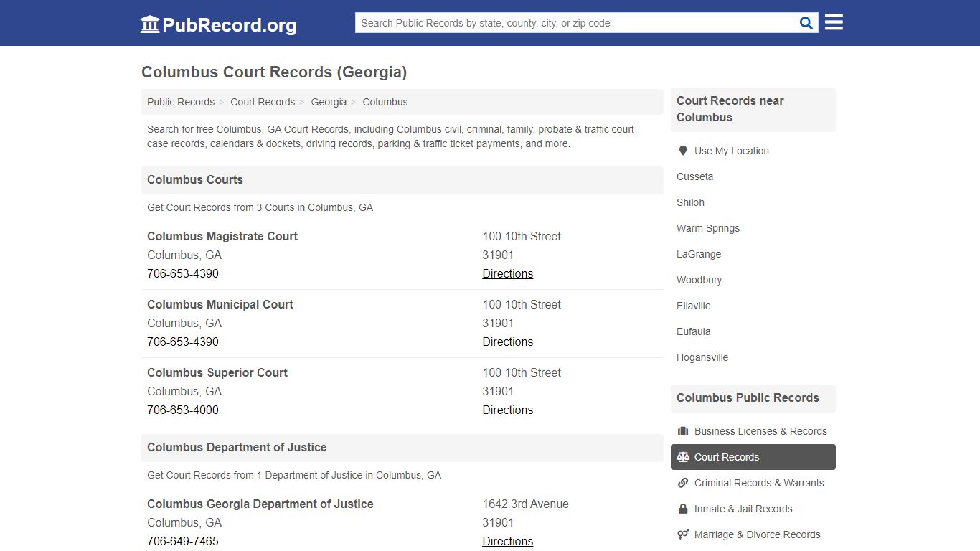The image size is (980, 551).
Task: Open Marriage & Divorce Records
Action: coord(757,534)
